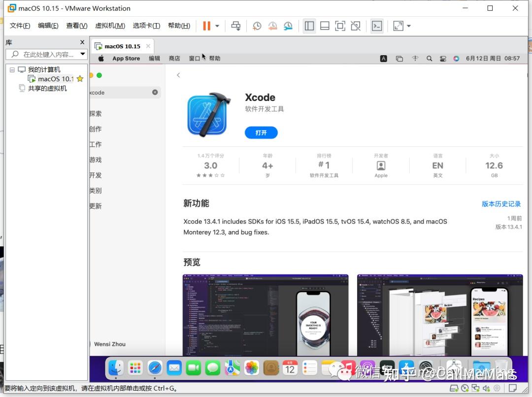This screenshot has height=397, width=532.
Task: Select 游戏 in App Store sidebar
Action: [x=96, y=160]
